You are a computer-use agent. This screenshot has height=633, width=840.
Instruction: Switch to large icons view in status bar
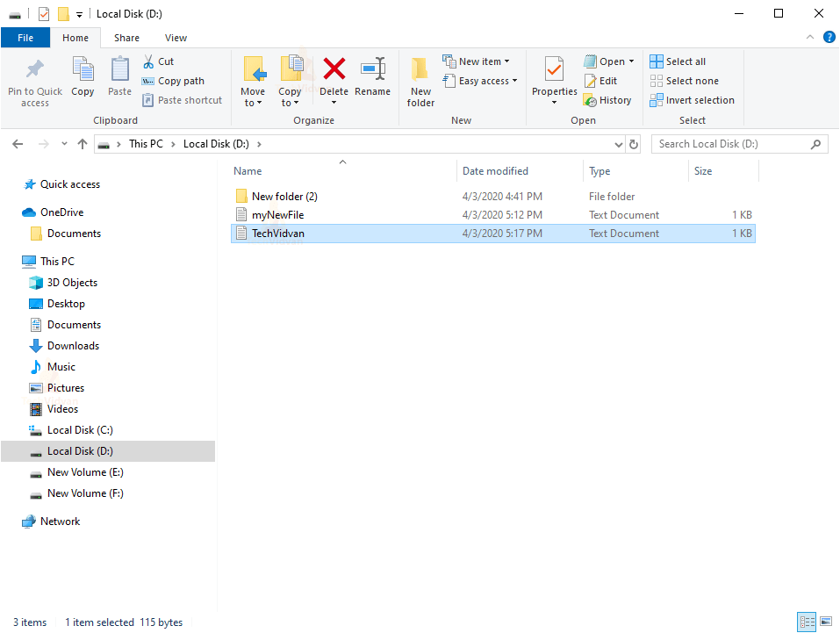pyautogui.click(x=827, y=622)
